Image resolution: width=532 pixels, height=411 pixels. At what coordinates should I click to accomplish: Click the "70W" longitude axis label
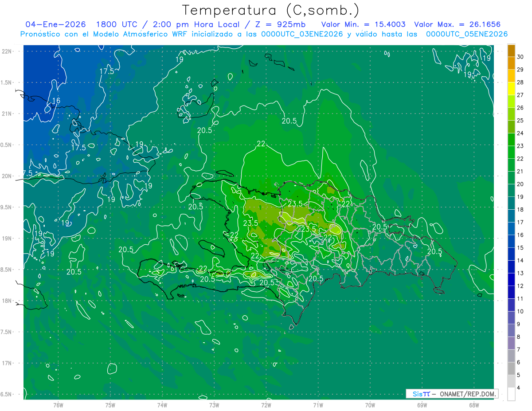[370, 405]
